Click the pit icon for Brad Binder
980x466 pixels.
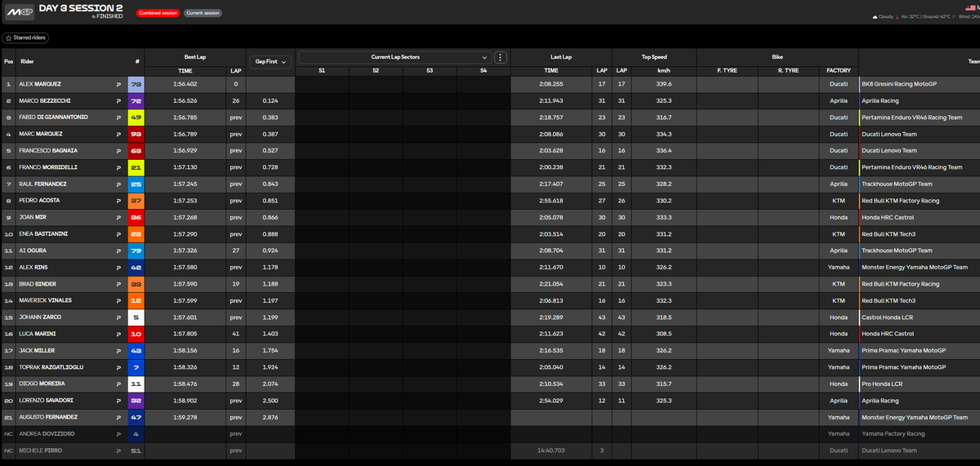point(118,284)
